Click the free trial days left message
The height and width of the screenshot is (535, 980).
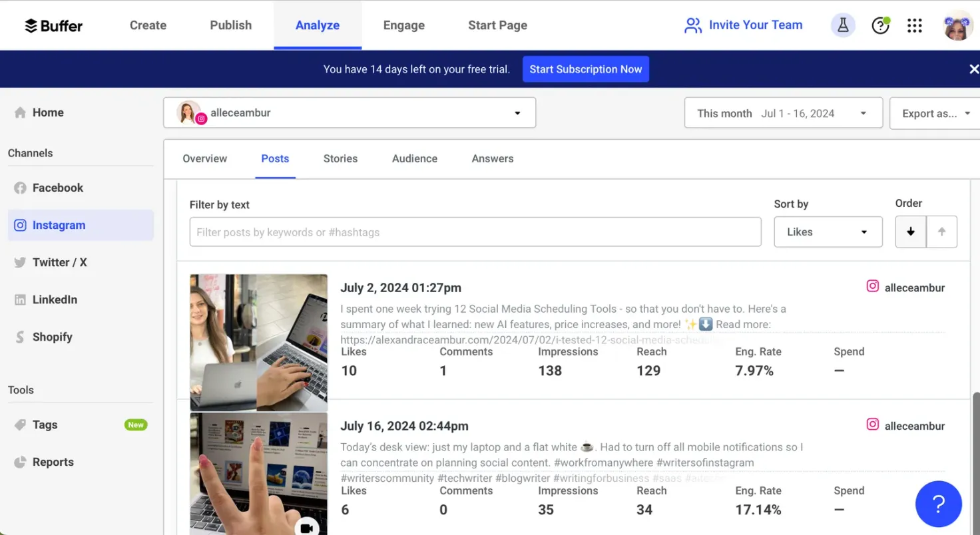click(416, 69)
